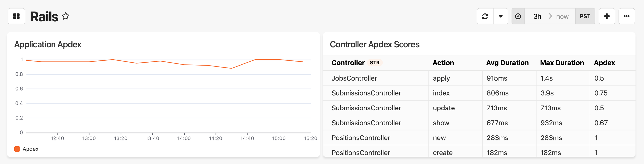Select the JobsController apply row
This screenshot has height=164, width=644.
(x=425, y=78)
